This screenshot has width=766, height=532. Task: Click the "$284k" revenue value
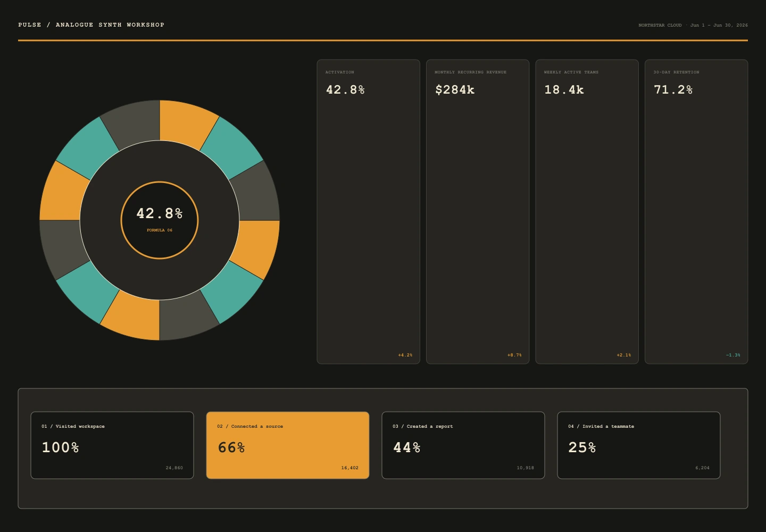pyautogui.click(x=455, y=90)
